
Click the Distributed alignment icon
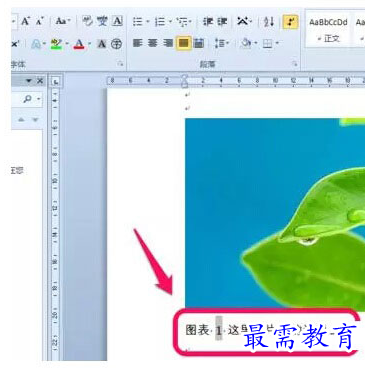[199, 43]
